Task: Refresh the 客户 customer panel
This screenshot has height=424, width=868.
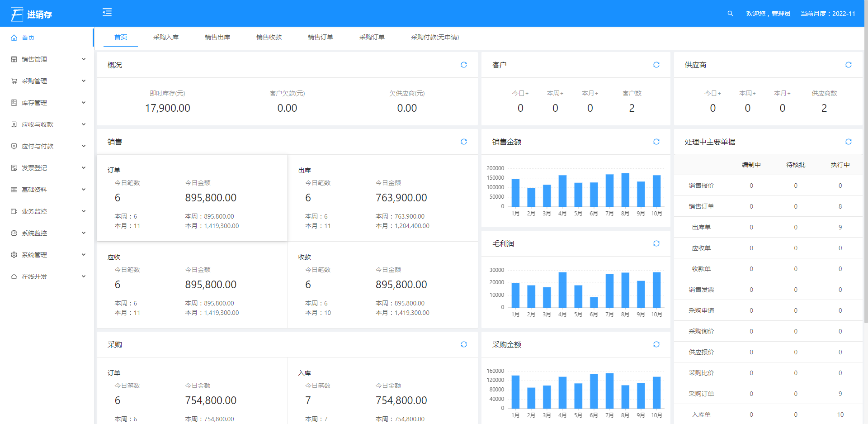Action: click(656, 65)
